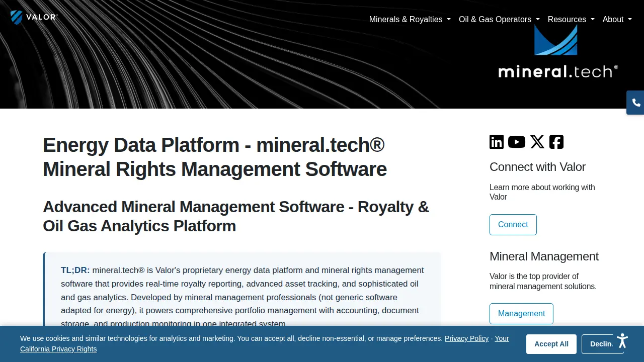Click the Management button
The image size is (644, 362).
tap(521, 314)
